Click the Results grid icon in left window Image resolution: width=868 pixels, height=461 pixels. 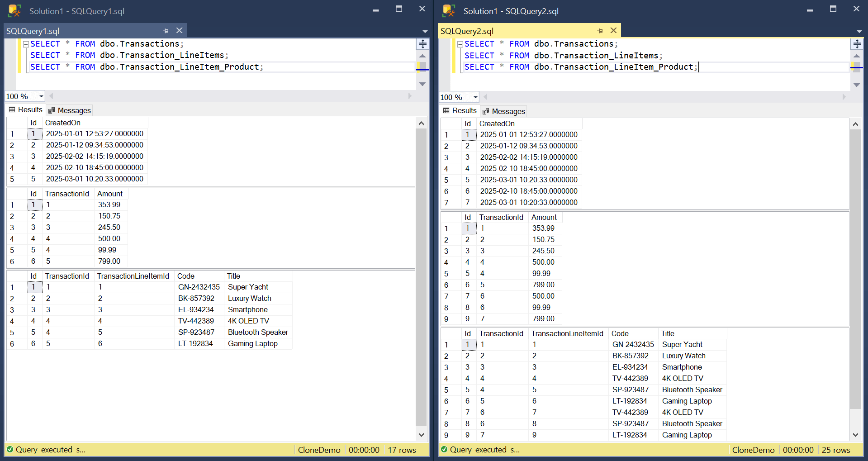coord(12,110)
